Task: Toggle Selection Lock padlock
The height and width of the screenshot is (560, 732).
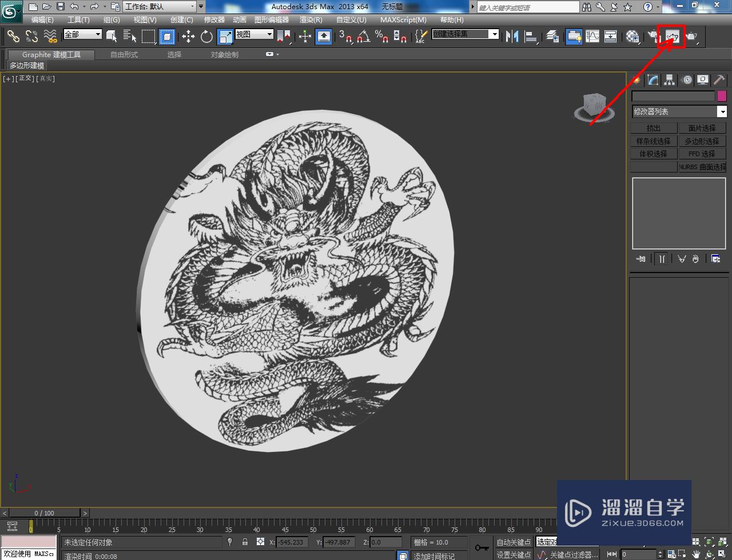Action: (245, 542)
